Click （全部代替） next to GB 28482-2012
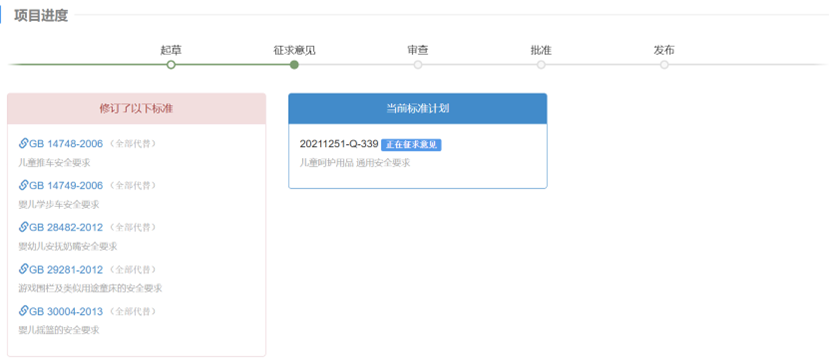Viewport: 831px width, 364px height. pyautogui.click(x=134, y=227)
